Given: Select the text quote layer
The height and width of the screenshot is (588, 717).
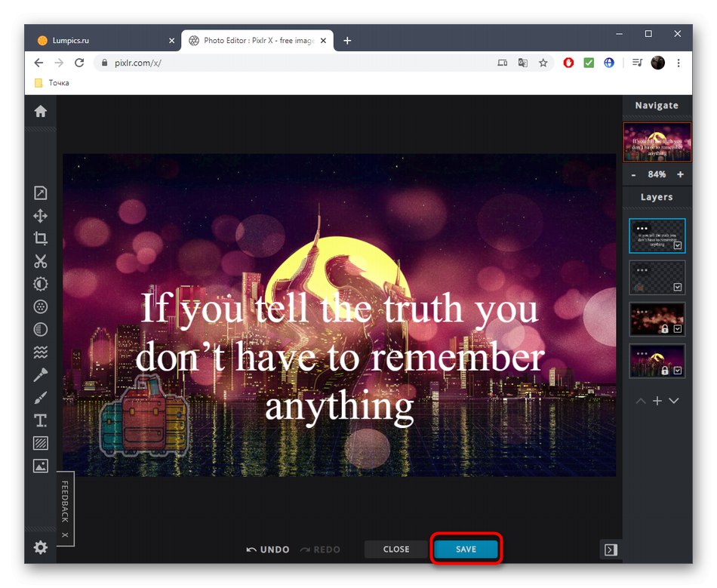Looking at the screenshot, I should point(657,236).
